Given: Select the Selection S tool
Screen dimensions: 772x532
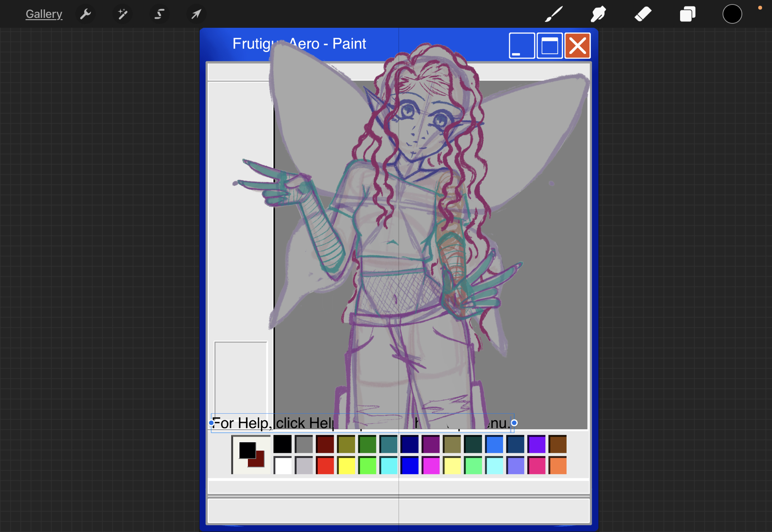Looking at the screenshot, I should coord(159,14).
